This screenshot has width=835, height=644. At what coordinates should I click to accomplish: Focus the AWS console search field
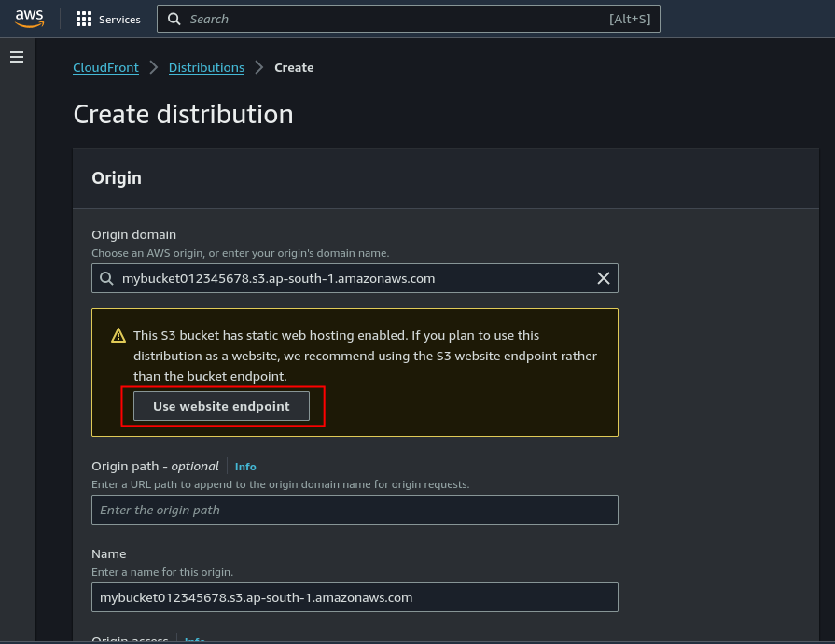pos(408,20)
